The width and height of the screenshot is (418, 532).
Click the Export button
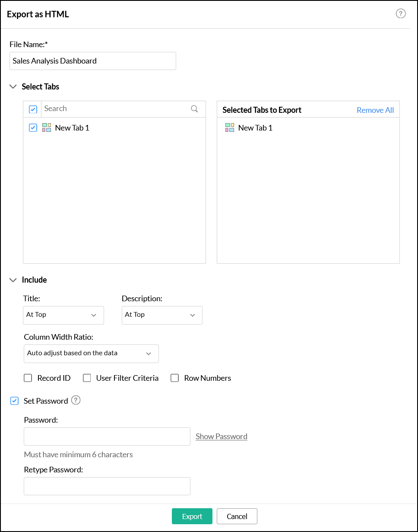tap(192, 516)
